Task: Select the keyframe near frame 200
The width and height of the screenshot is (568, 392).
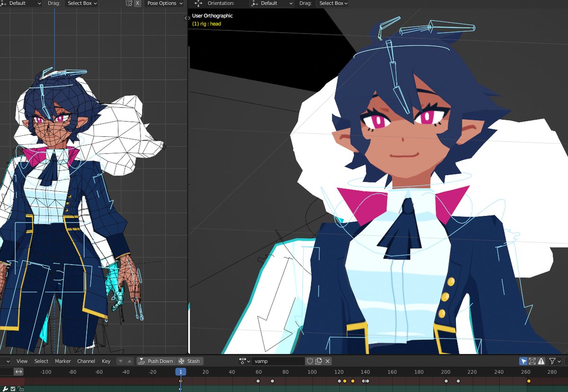Action: click(x=446, y=381)
